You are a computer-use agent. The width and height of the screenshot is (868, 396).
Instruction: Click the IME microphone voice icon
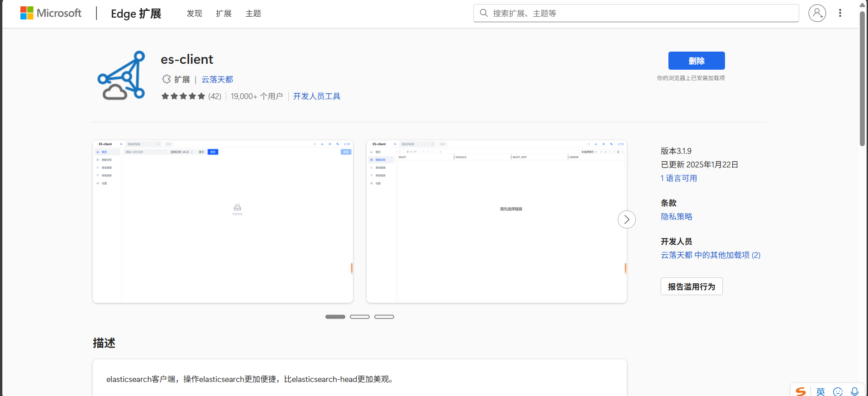click(x=854, y=391)
